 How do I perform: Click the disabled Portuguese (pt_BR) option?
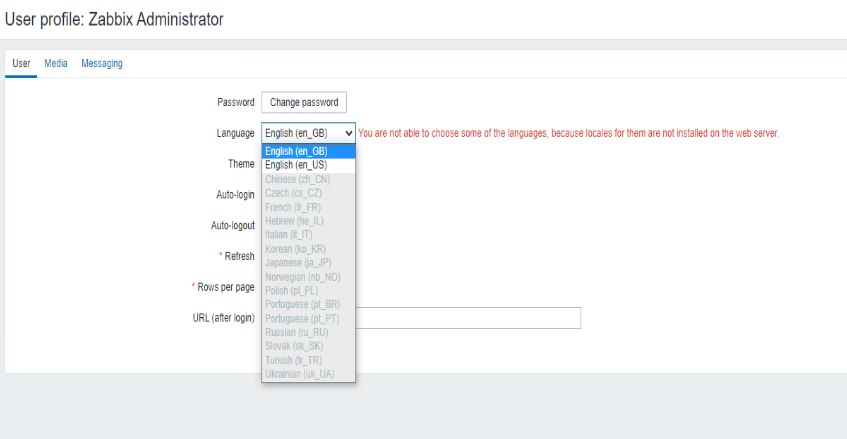(x=308, y=305)
